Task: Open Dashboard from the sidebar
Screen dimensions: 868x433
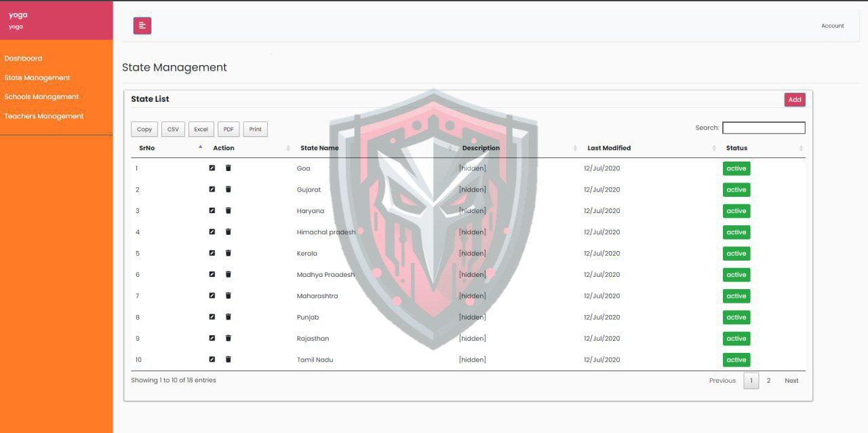Action: coord(23,58)
